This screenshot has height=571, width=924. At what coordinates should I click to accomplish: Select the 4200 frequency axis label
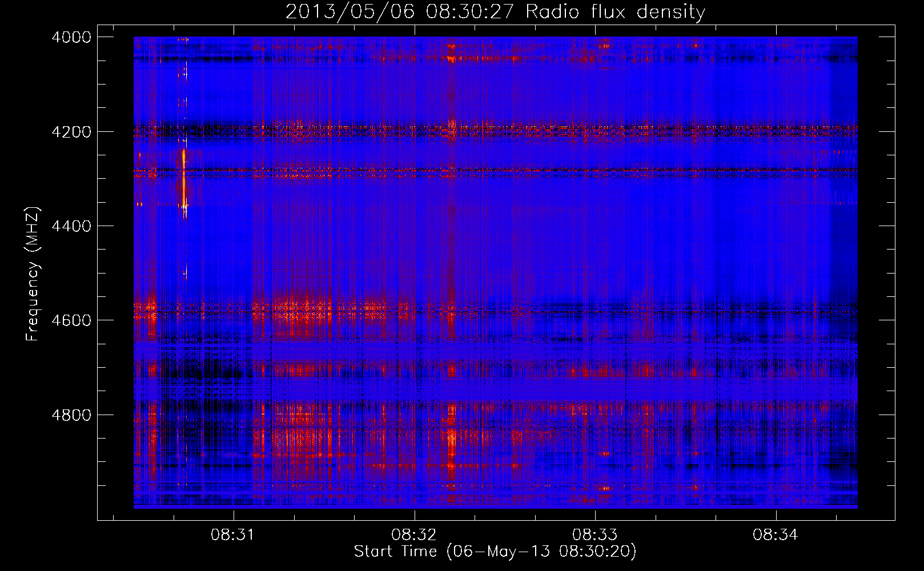coord(71,132)
